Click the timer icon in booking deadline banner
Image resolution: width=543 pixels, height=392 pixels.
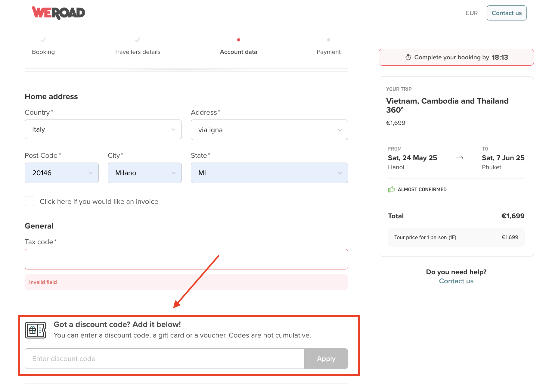pos(408,57)
